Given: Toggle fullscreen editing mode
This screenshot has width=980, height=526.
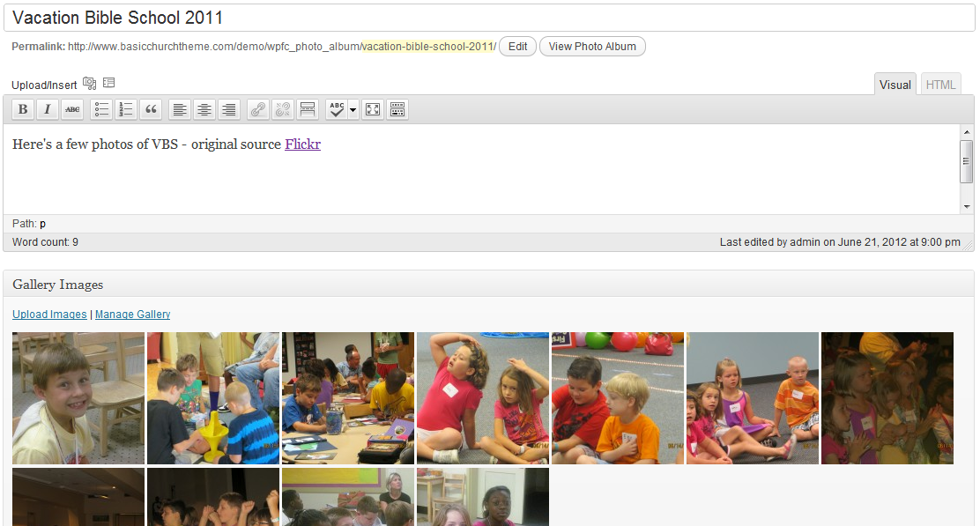Looking at the screenshot, I should point(373,109).
